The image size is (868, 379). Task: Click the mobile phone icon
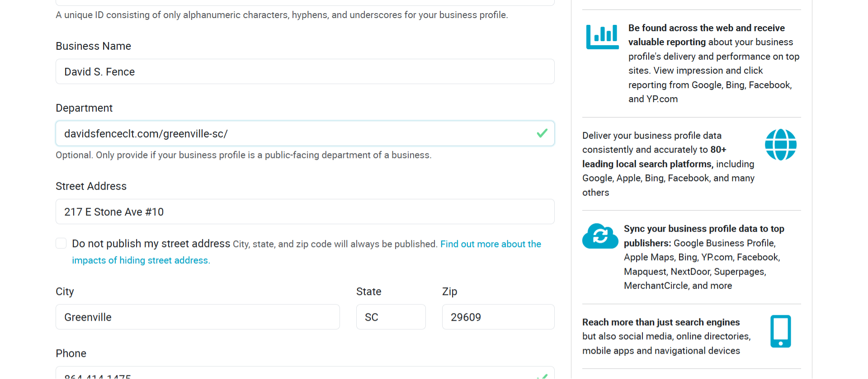coord(780,331)
